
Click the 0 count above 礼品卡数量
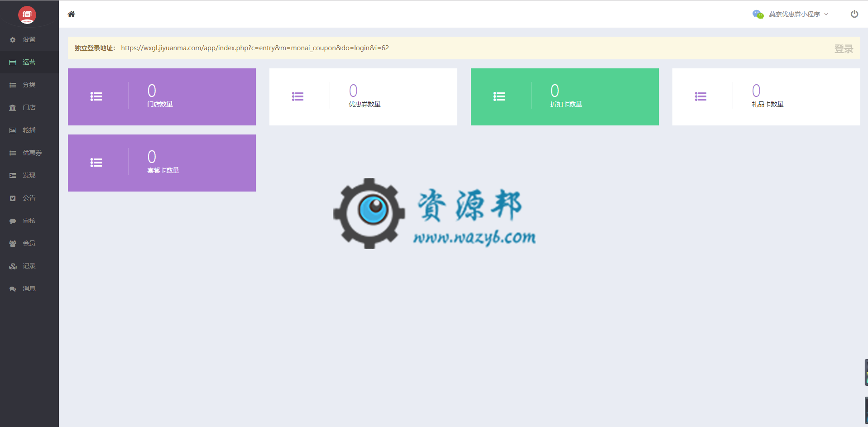point(756,91)
